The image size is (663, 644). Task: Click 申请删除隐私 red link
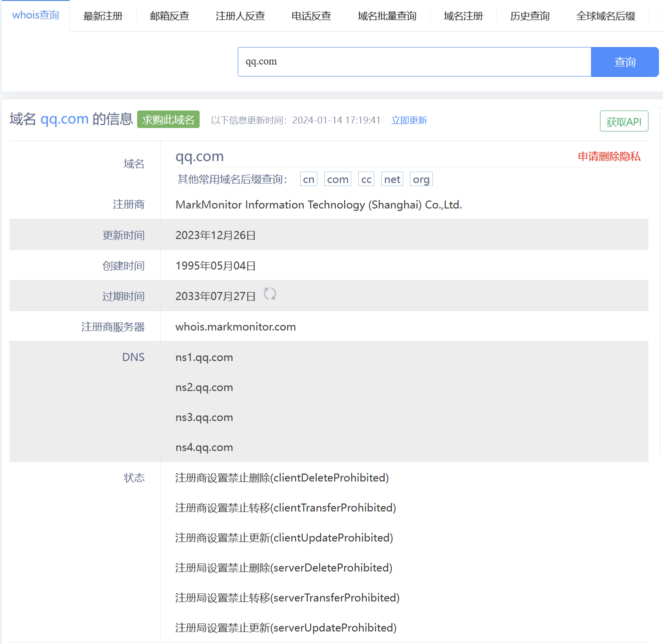click(609, 156)
